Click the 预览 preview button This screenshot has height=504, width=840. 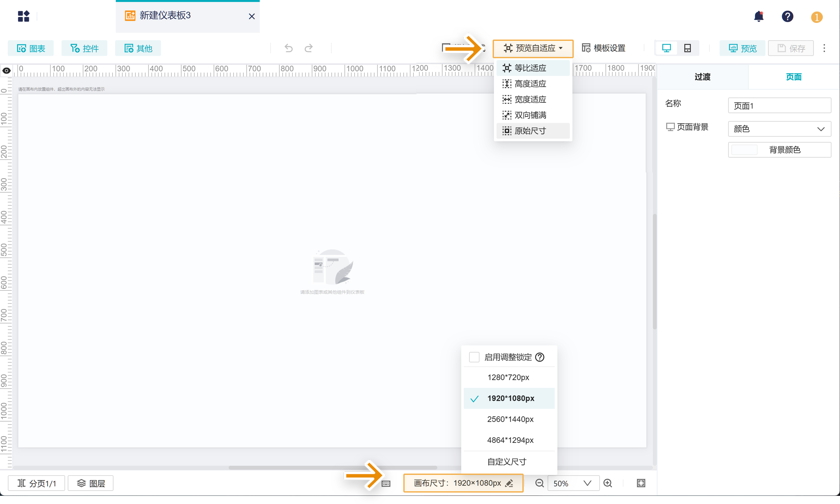pos(742,48)
